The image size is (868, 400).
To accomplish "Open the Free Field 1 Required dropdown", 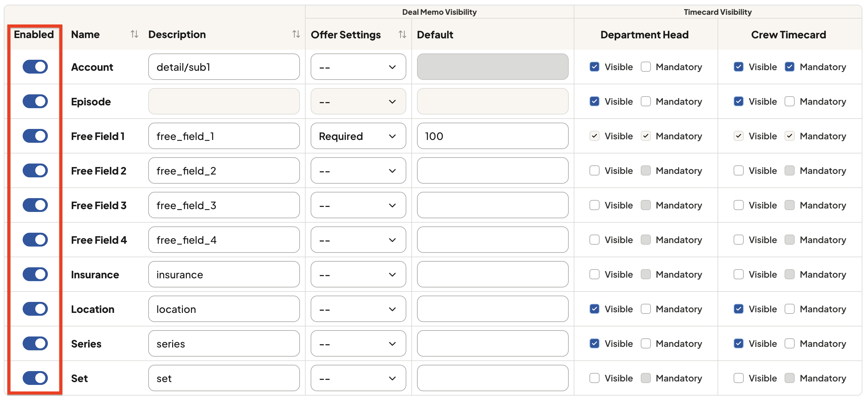I will coord(358,136).
